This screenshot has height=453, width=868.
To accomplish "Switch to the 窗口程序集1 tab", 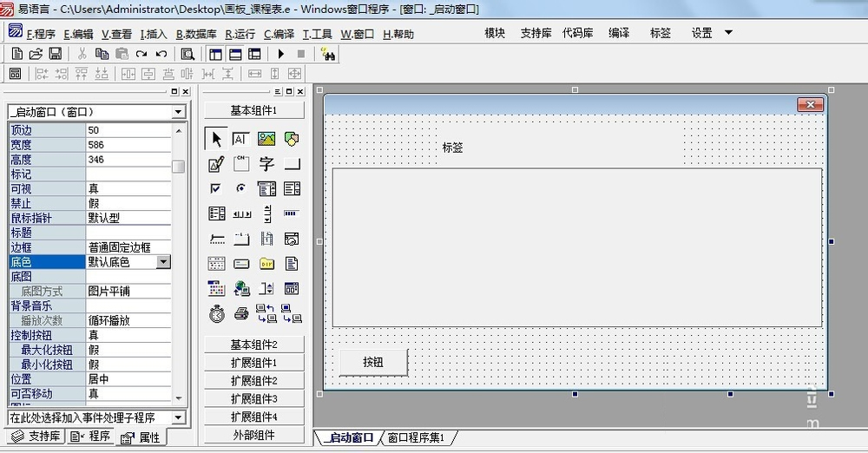I will pyautogui.click(x=416, y=438).
